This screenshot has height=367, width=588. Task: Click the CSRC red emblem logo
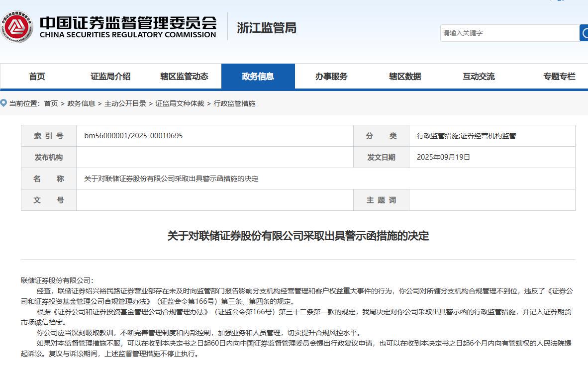tap(16, 27)
